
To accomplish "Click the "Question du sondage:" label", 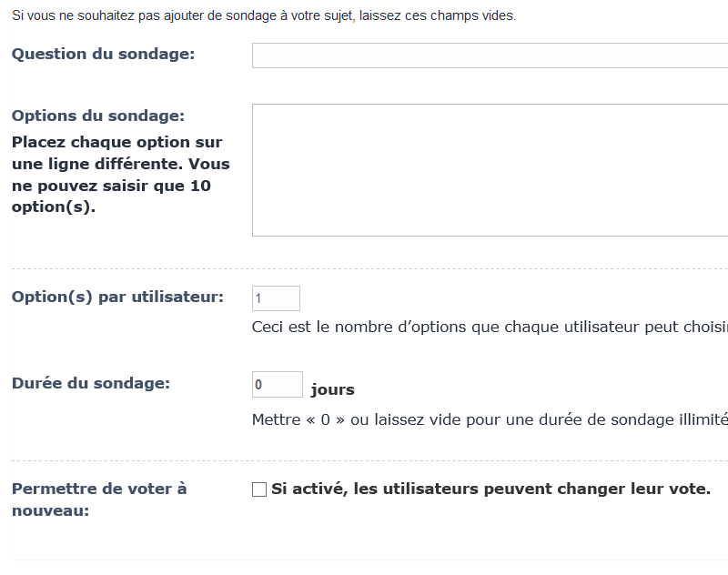I will pos(103,54).
